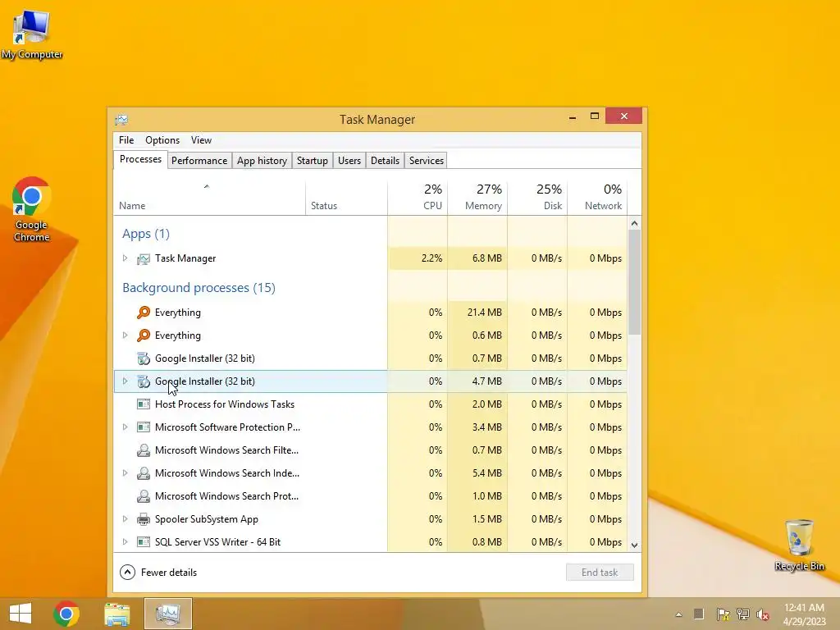The width and height of the screenshot is (840, 630).
Task: Click the Microsoft Windows Search Filter icon
Action: 143,450
